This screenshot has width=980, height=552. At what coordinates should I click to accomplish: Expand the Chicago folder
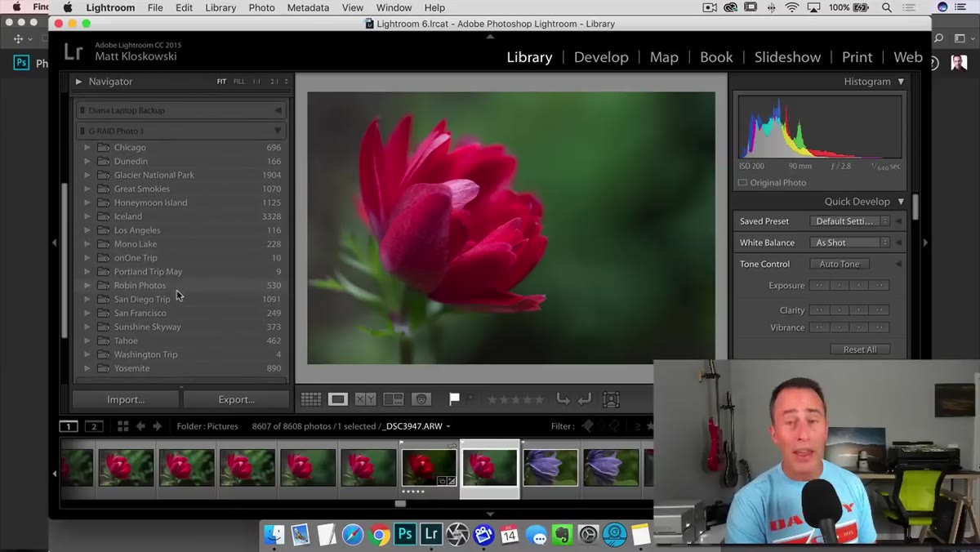pyautogui.click(x=87, y=148)
